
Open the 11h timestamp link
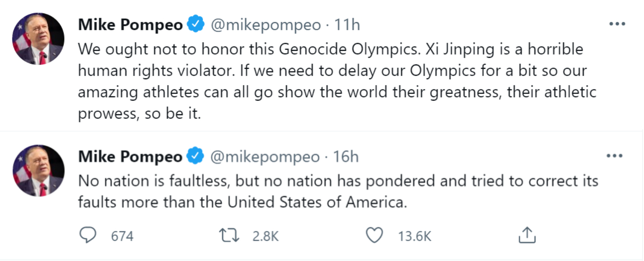347,25
